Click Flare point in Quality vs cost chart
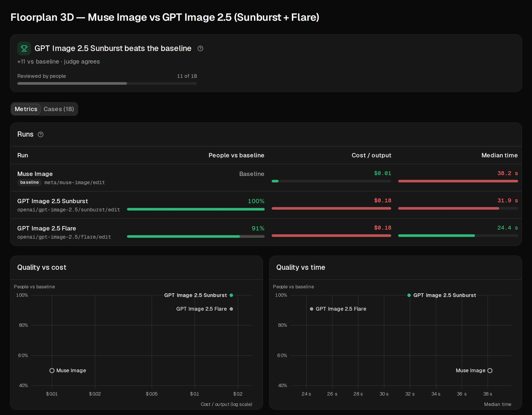Viewport: 532px width, 415px height. tap(231, 309)
